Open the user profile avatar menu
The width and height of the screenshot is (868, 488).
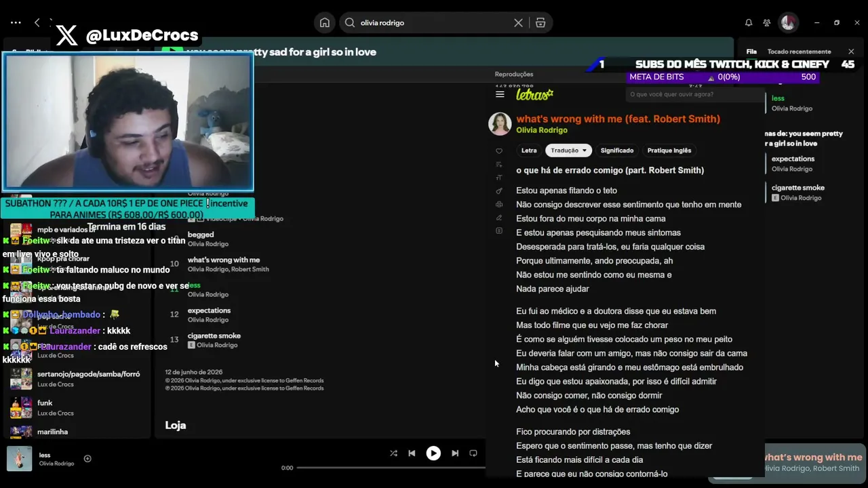coord(788,22)
